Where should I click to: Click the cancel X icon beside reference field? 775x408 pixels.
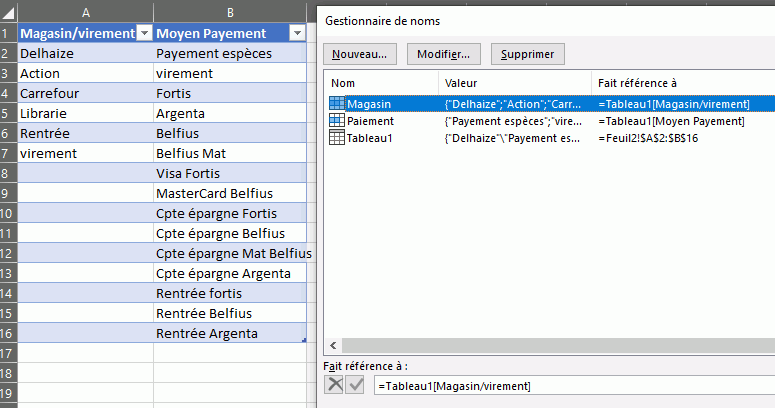[335, 385]
